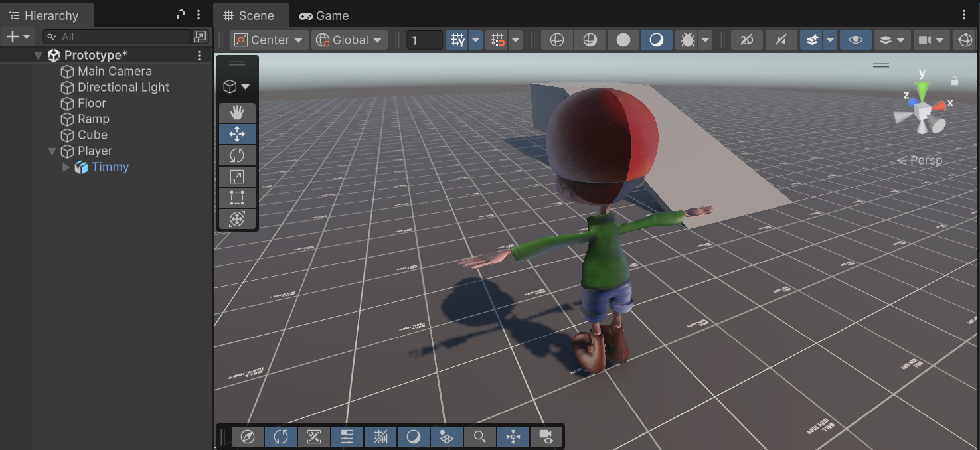
Task: Click the four-arrow frame icon in bottom overlay
Action: [x=513, y=437]
